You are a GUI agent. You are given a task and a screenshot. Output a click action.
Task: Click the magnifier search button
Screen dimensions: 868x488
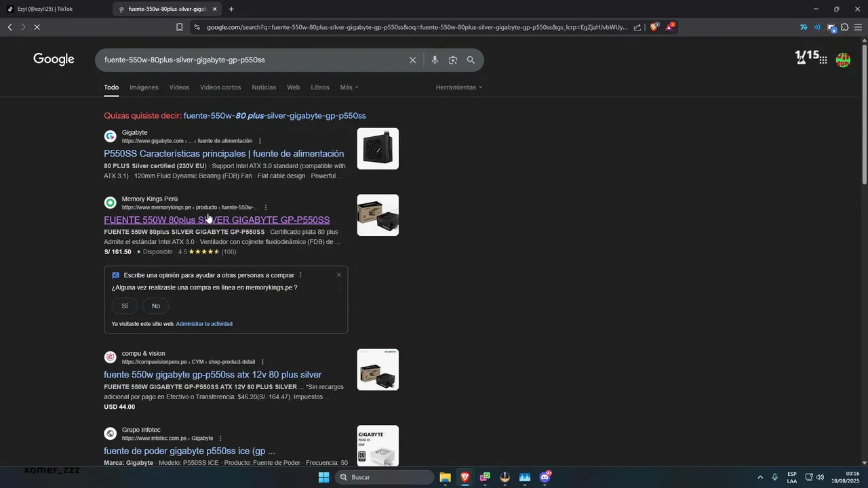[x=471, y=60]
